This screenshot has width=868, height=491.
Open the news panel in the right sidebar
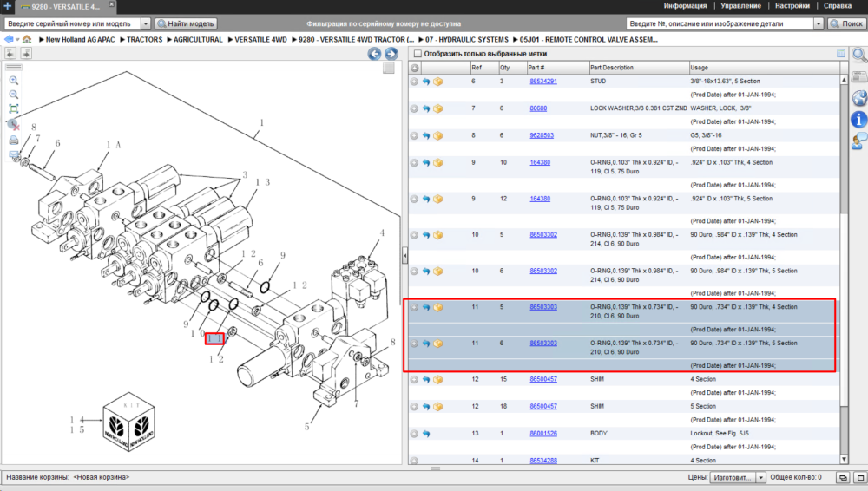(859, 77)
